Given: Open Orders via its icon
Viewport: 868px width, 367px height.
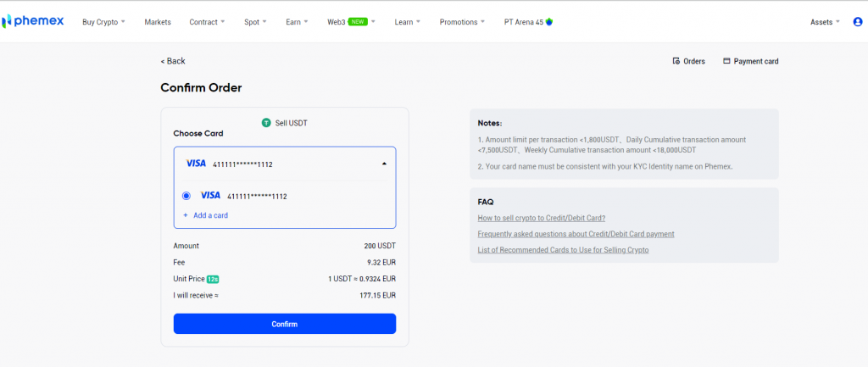Looking at the screenshot, I should click(x=676, y=61).
